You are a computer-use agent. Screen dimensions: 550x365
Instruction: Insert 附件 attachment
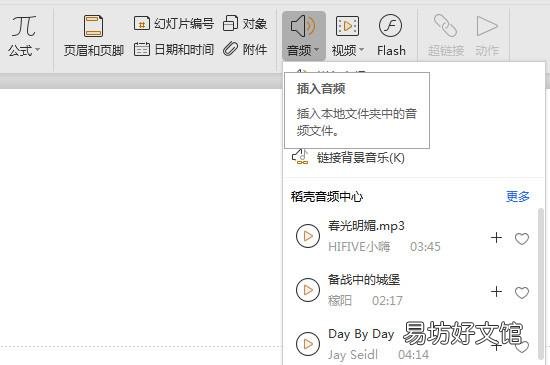coord(245,49)
